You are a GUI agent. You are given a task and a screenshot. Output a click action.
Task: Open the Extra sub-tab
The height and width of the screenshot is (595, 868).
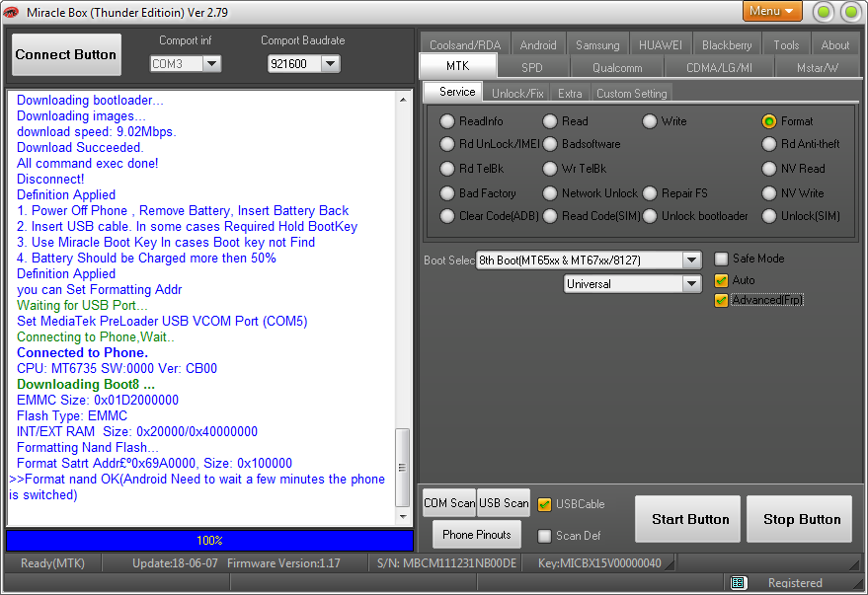click(x=570, y=94)
